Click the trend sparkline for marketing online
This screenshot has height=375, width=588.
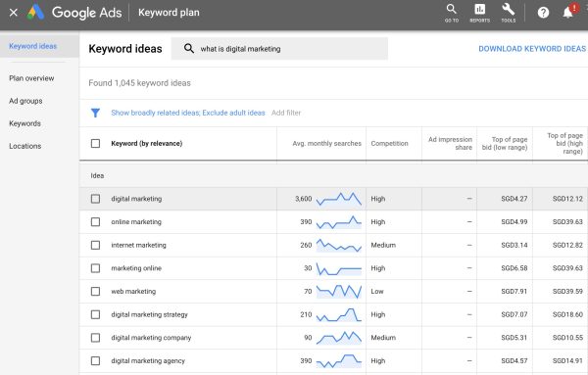coord(339,268)
